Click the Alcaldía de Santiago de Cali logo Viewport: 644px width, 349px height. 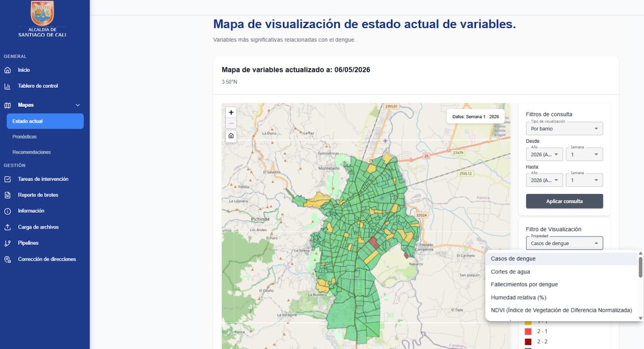(x=42, y=19)
